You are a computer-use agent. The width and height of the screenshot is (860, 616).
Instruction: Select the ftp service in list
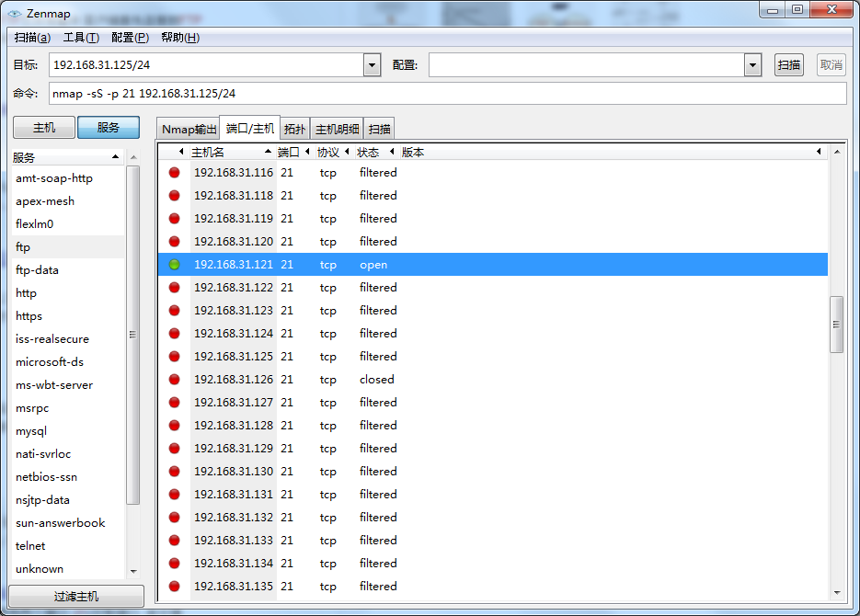click(68, 247)
